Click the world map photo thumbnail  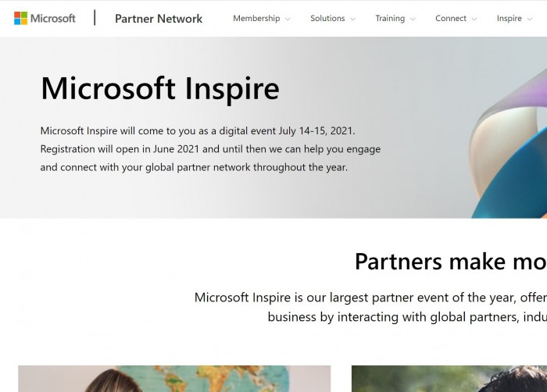coord(174,379)
